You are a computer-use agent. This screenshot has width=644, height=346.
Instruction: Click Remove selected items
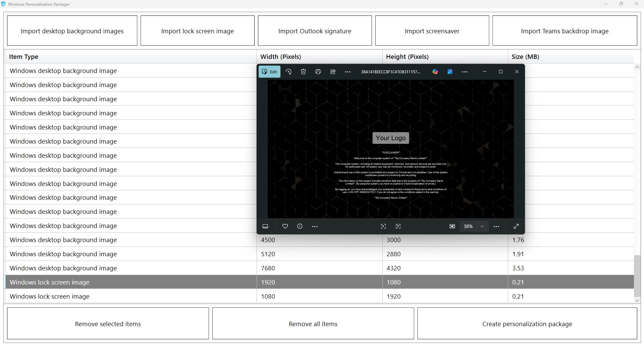(108, 324)
